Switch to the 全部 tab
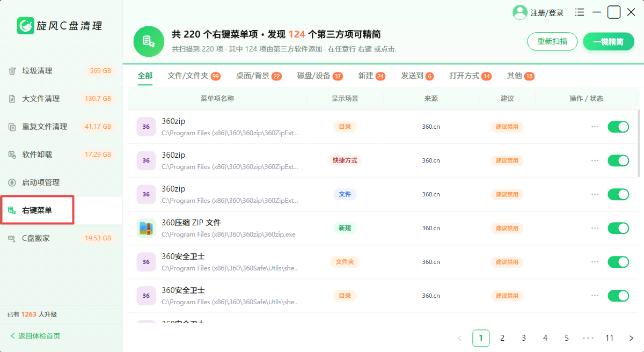The image size is (644, 352). click(x=145, y=76)
